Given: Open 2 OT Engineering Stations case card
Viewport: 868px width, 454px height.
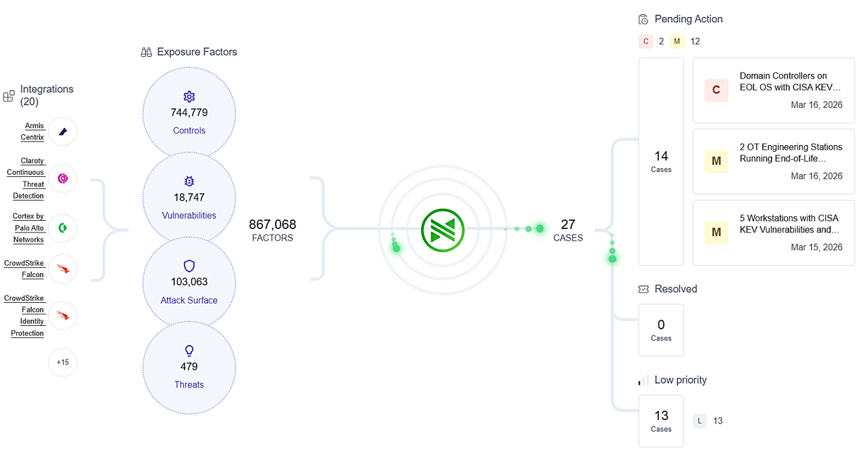Looking at the screenshot, I should (773, 161).
